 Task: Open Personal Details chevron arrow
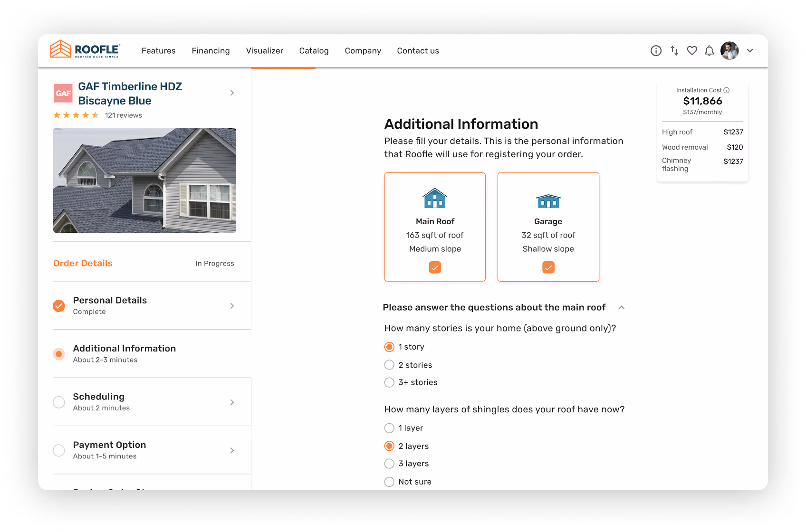click(x=232, y=306)
